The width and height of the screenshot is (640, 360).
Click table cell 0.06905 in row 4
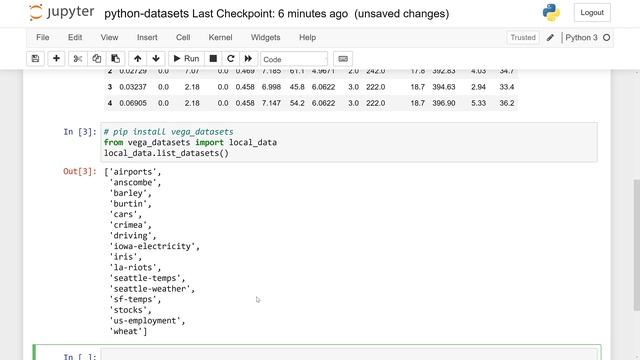133,103
